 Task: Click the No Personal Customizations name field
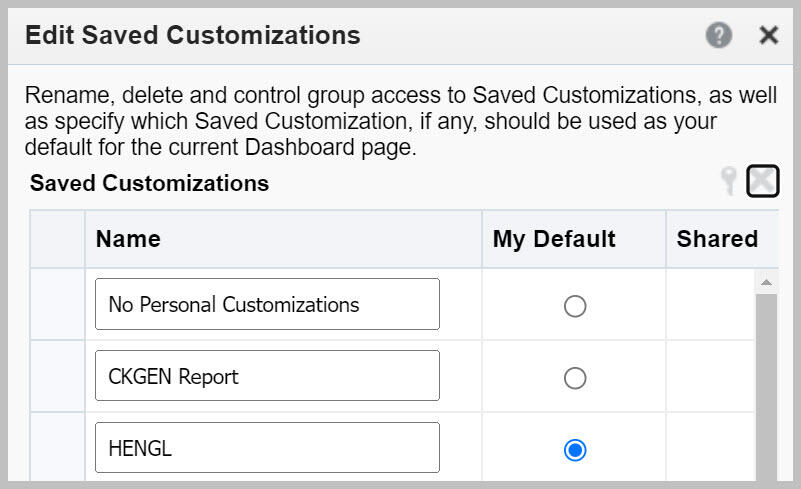(x=267, y=304)
